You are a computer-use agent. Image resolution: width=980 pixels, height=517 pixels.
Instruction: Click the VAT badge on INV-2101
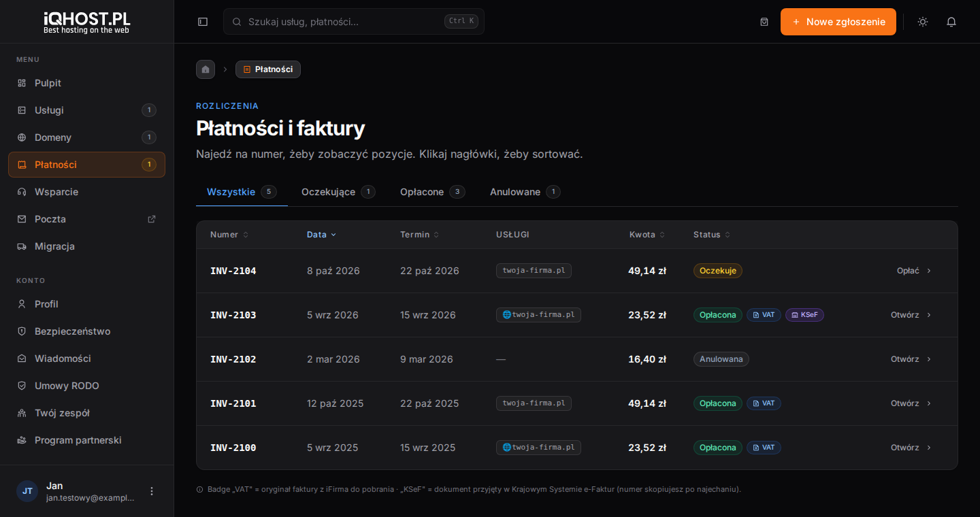pos(764,403)
